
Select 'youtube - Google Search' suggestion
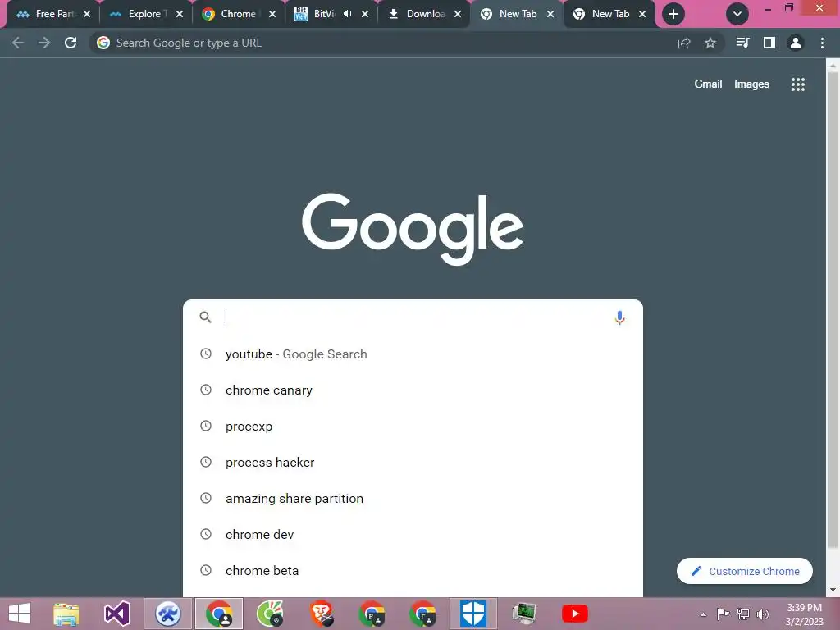tap(413, 354)
